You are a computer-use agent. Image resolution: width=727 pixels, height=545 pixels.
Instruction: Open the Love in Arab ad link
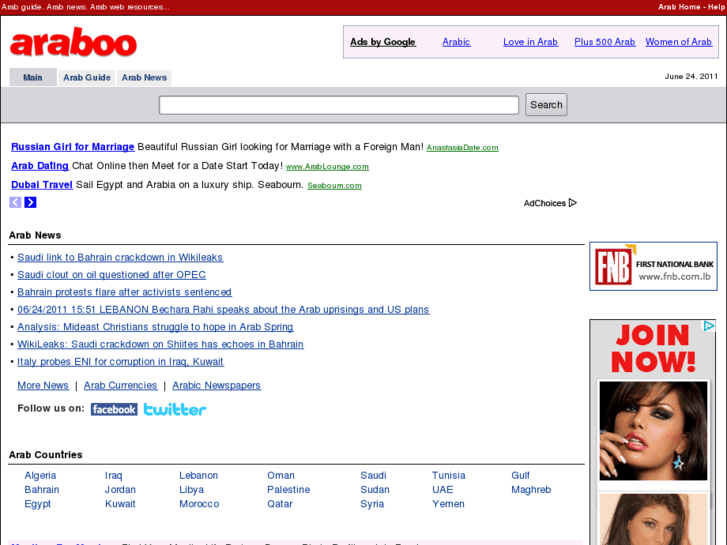click(x=530, y=42)
